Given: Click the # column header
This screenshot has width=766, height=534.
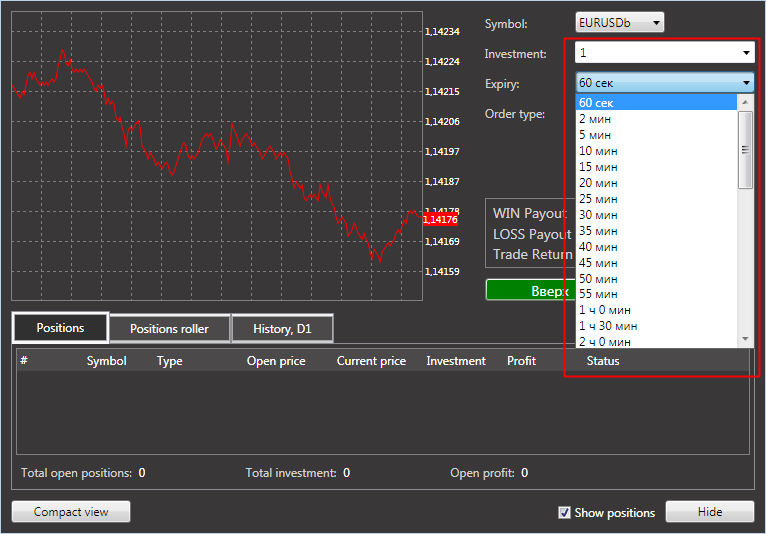Looking at the screenshot, I should (x=24, y=361).
